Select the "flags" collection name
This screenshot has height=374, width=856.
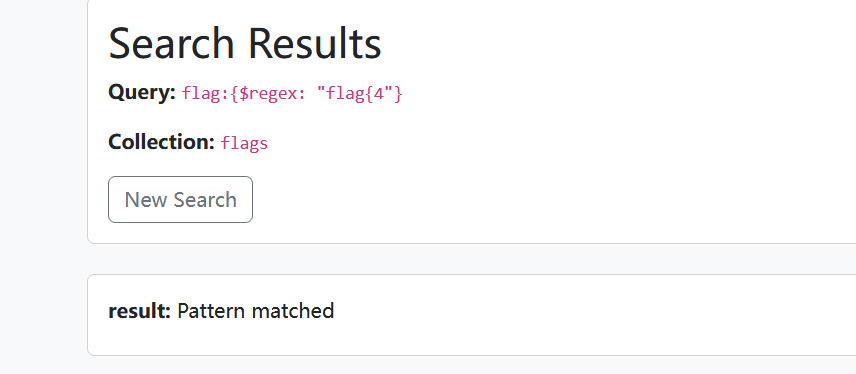[x=244, y=143]
